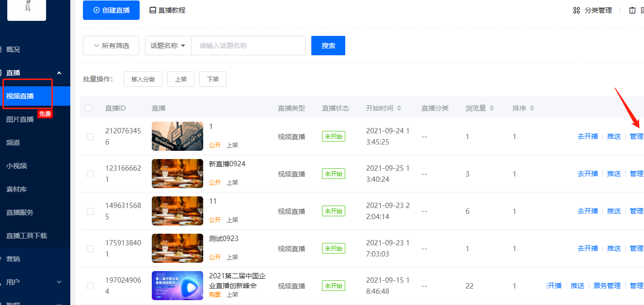Click 管理 for live ID 2120763456
Screen dimensions: 644x305
click(x=637, y=137)
